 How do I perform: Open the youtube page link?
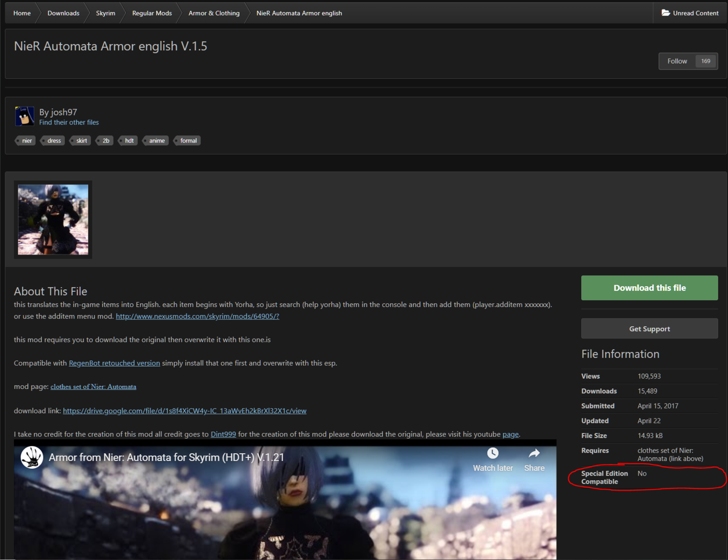click(x=511, y=435)
